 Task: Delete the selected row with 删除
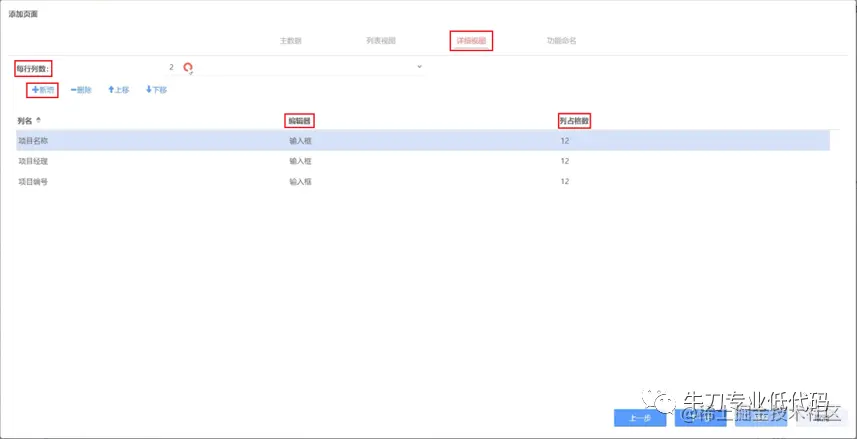(81, 90)
